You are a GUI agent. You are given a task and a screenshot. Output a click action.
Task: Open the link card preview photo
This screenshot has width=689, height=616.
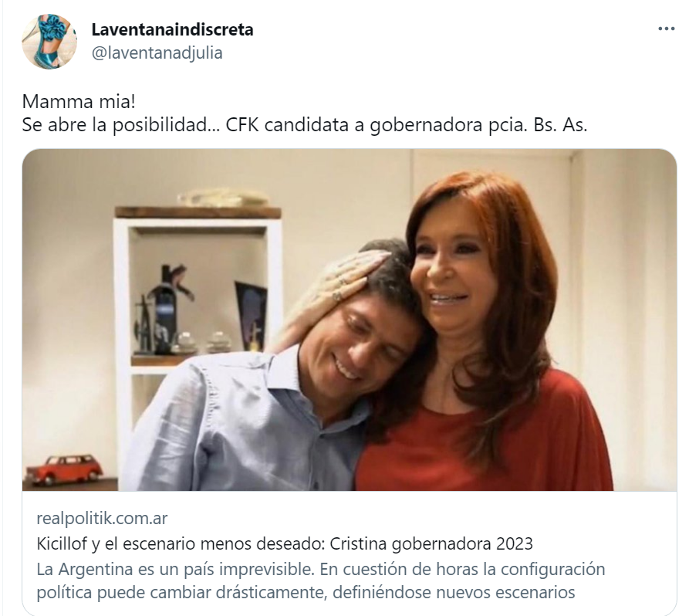(350, 320)
